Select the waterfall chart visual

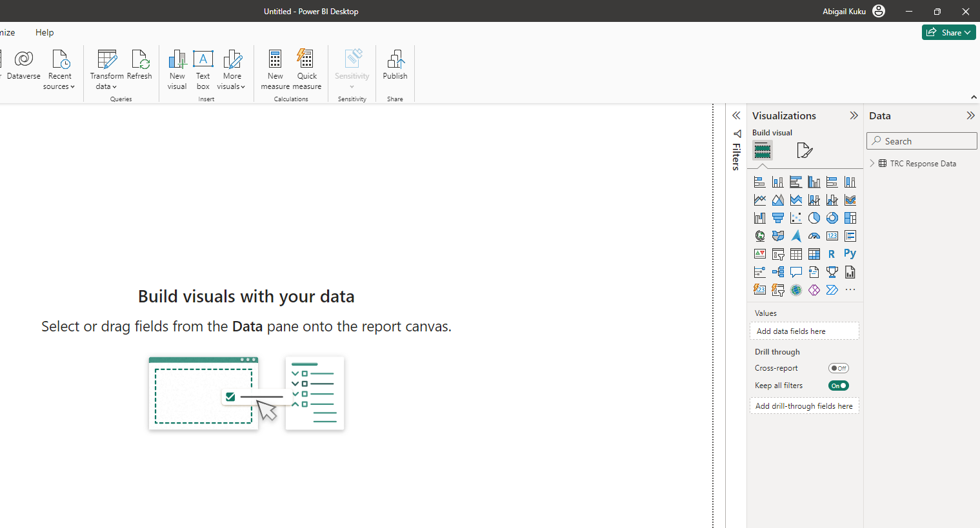(x=760, y=218)
